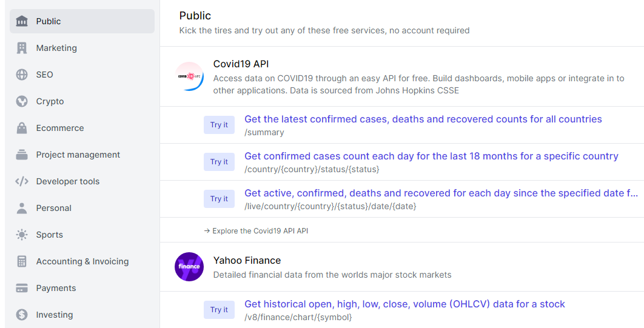Click the Sports sun-shaped icon
Viewport: 644px width, 328px height.
point(22,235)
